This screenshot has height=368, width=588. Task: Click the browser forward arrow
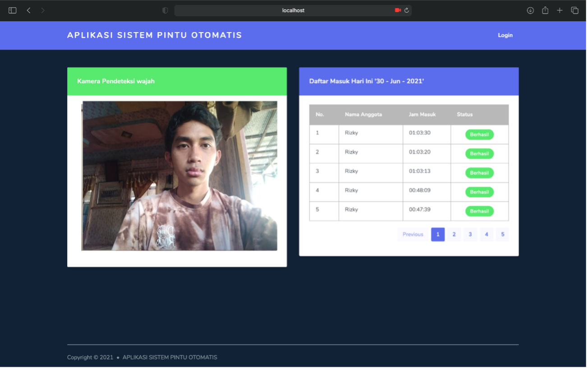pyautogui.click(x=43, y=10)
